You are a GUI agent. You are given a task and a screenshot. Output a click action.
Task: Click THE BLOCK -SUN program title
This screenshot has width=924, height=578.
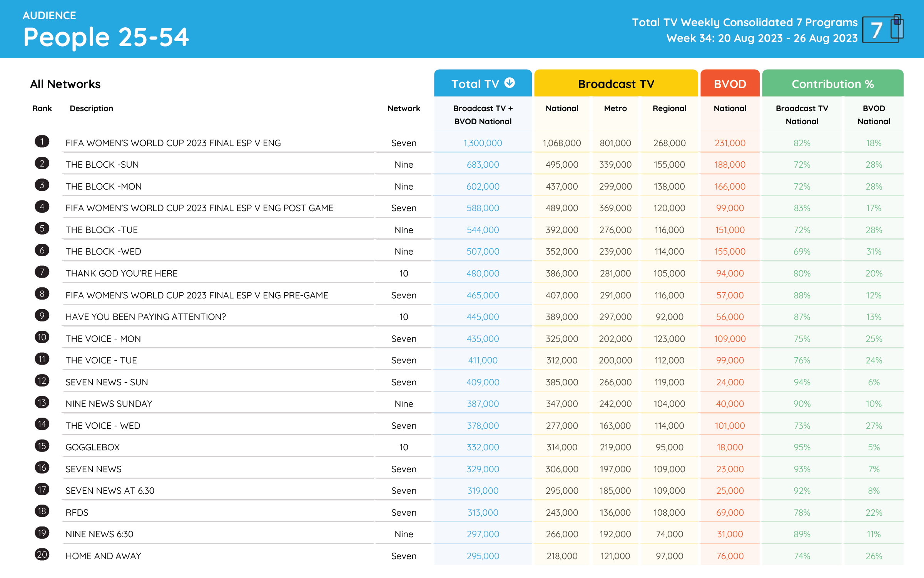coord(102,165)
